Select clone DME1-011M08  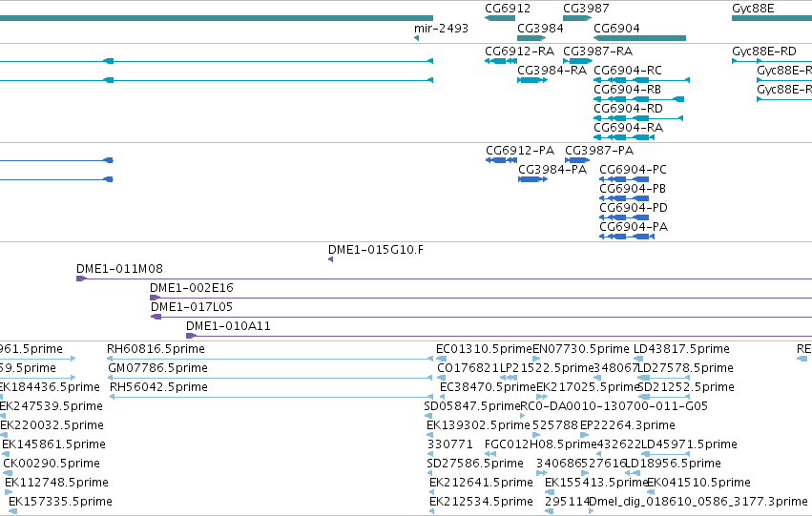point(119,269)
